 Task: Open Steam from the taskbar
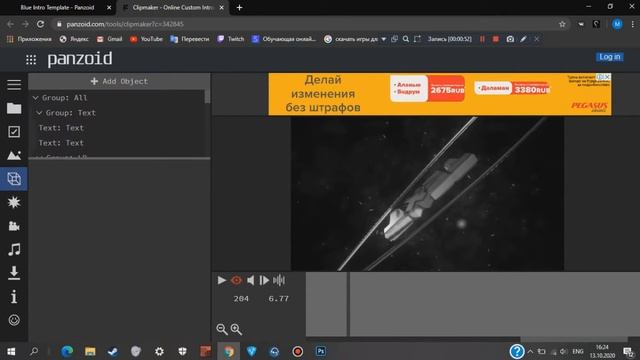click(x=113, y=351)
